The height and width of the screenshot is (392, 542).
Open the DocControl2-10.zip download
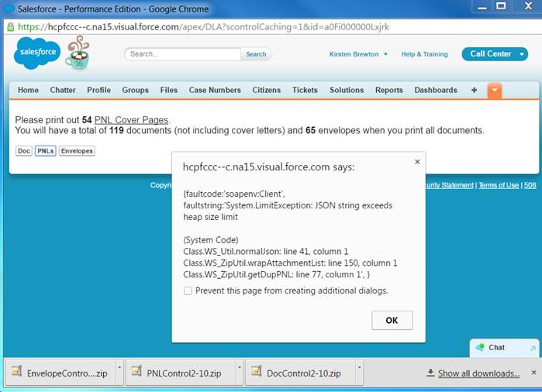click(x=300, y=373)
